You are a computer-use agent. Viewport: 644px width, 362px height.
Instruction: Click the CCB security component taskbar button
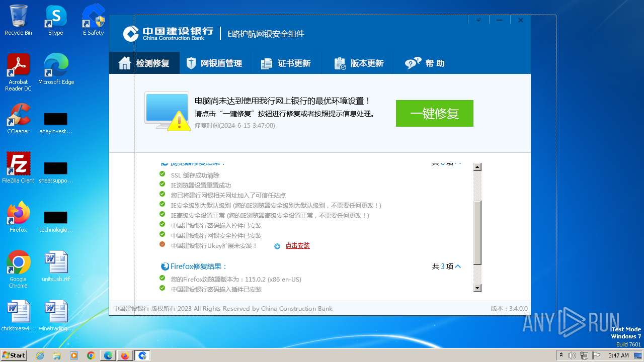click(x=142, y=355)
